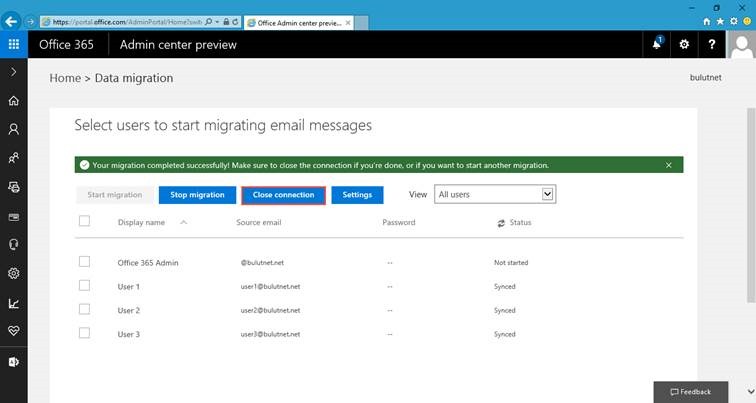
Task: Select user2@bulutnet.net email cell
Action: (270, 310)
